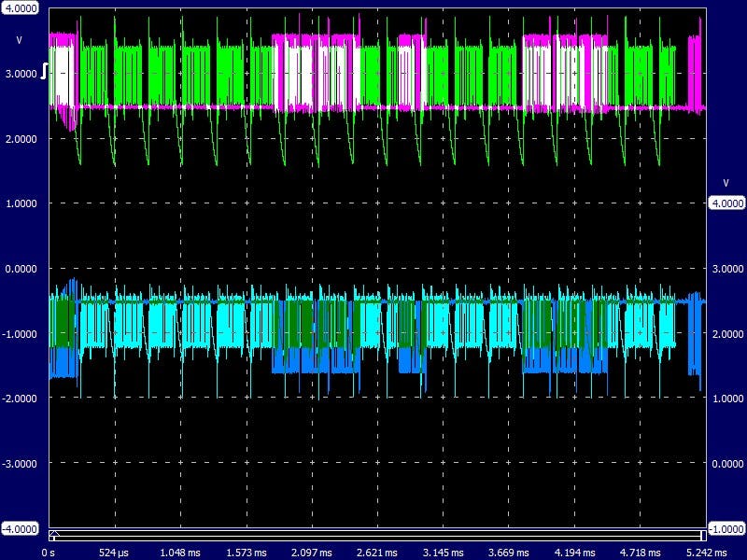Click the 4.194 ms time axis label
This screenshot has height=560, width=747.
click(x=573, y=552)
